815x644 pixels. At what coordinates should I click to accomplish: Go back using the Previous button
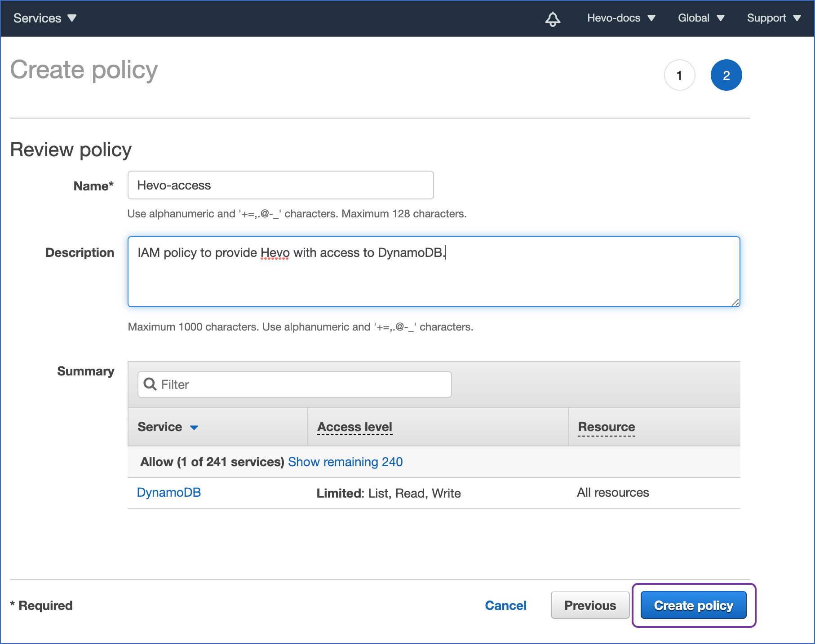coord(590,605)
